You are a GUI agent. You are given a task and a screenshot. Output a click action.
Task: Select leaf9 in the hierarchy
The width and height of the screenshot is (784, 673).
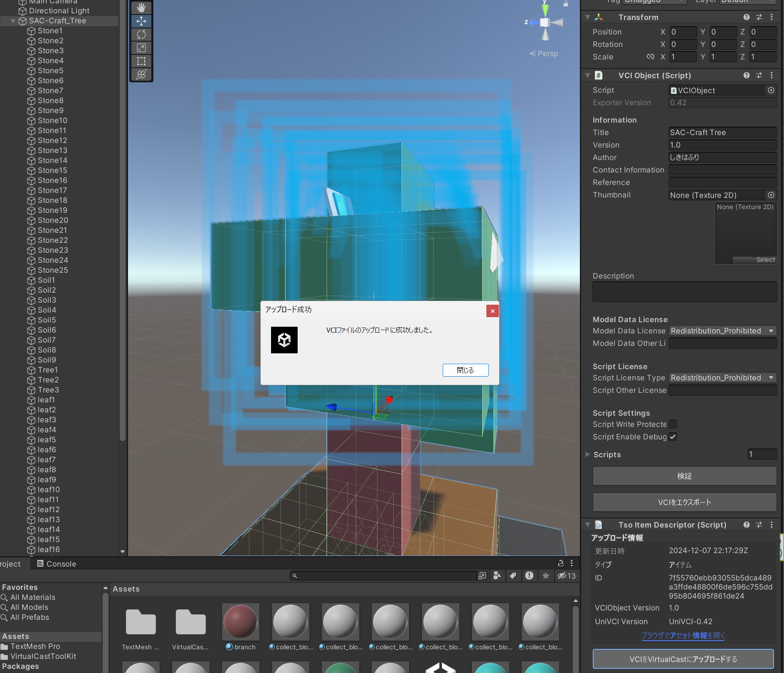pos(47,480)
